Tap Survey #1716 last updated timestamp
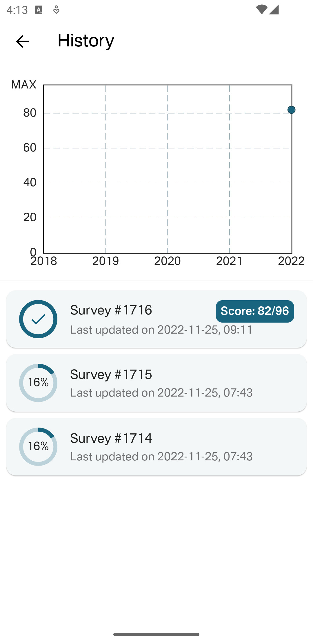Screen dimensions: 313x644 [x=161, y=330]
